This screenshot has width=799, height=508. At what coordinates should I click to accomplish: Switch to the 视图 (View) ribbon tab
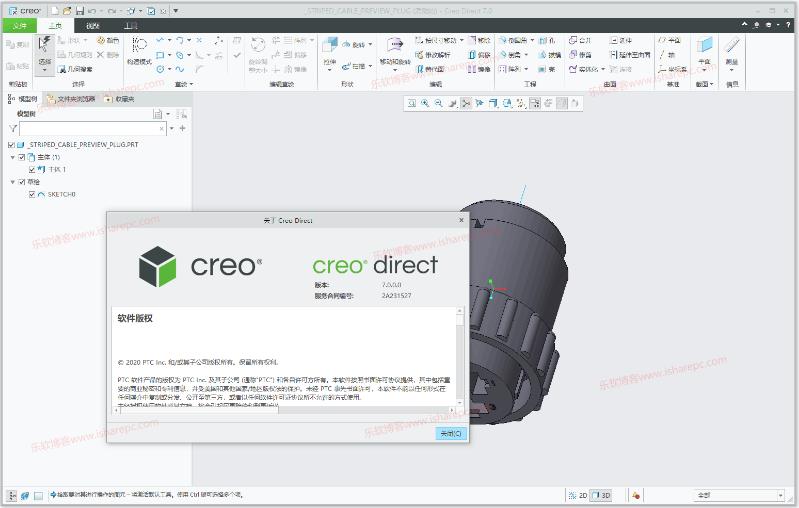click(93, 25)
